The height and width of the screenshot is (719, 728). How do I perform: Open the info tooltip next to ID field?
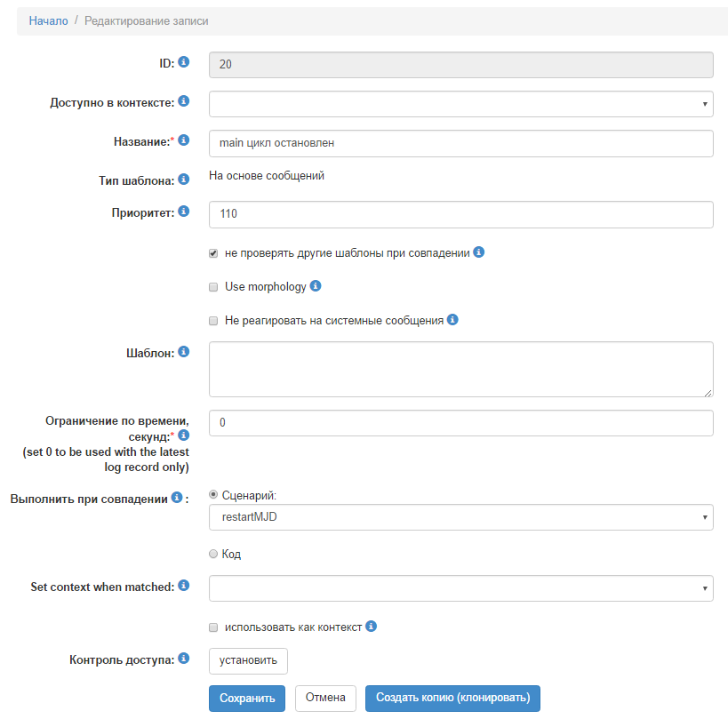point(183,63)
